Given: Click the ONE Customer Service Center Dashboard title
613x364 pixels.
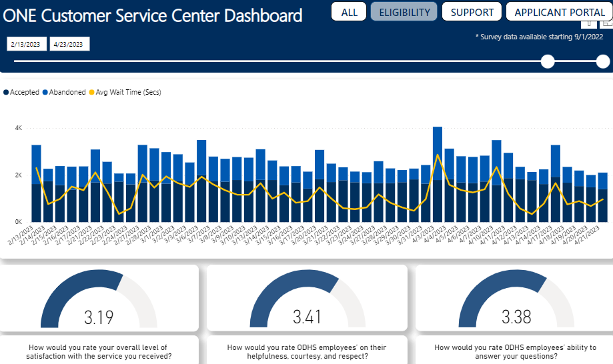Looking at the screenshot, I should pyautogui.click(x=153, y=15).
